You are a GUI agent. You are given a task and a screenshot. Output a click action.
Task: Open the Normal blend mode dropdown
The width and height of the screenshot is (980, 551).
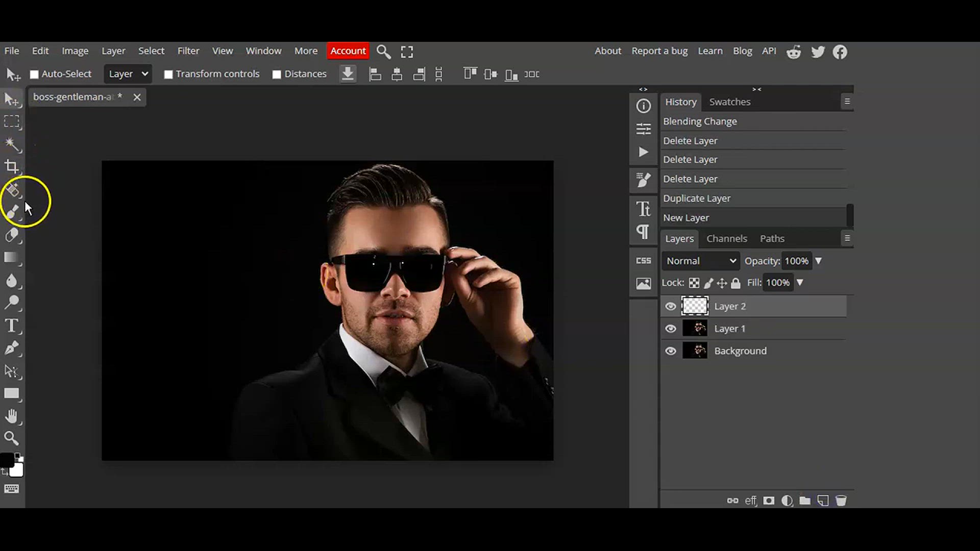pos(701,261)
